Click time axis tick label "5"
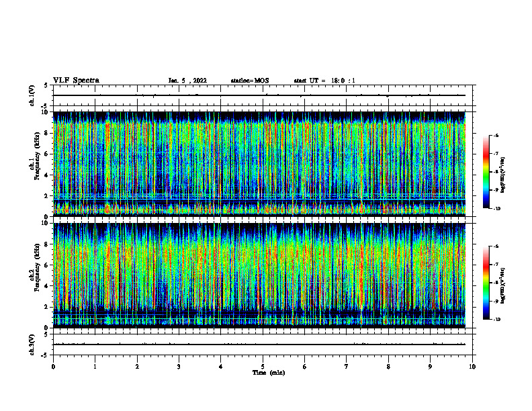The height and width of the screenshot is (411, 532). [x=263, y=367]
